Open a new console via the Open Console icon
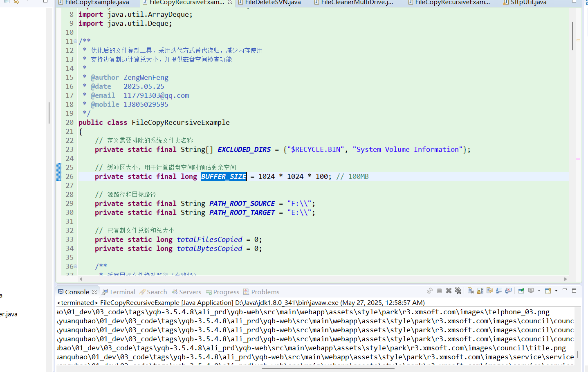The width and height of the screenshot is (588, 372). (x=548, y=291)
